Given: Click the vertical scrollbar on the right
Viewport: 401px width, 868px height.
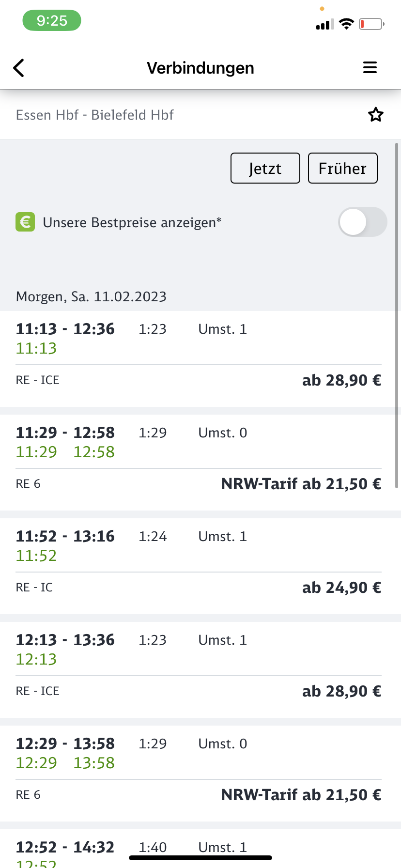Looking at the screenshot, I should click(397, 315).
